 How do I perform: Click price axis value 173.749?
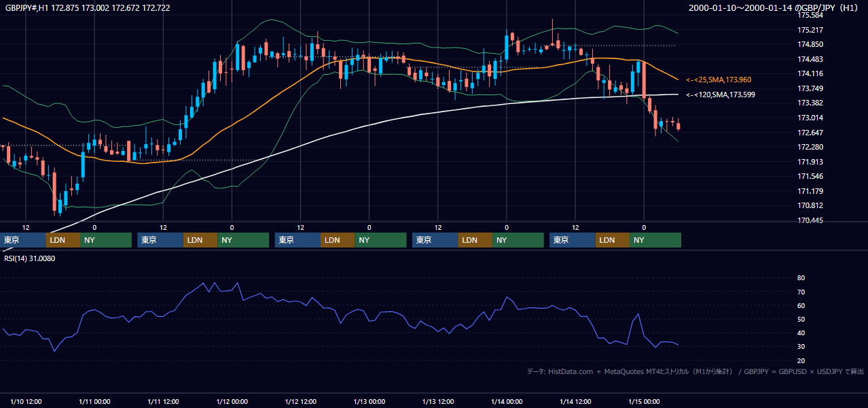pos(810,88)
